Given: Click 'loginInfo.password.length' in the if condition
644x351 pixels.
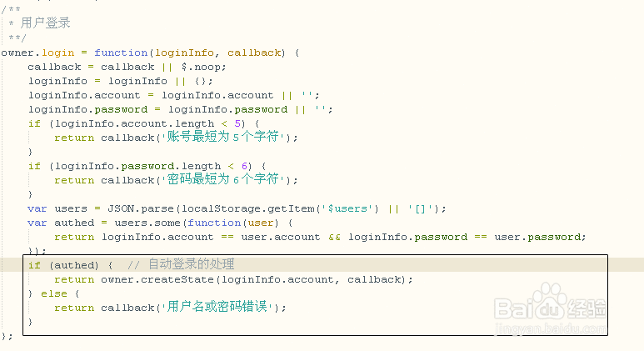Looking at the screenshot, I should coord(137,166).
